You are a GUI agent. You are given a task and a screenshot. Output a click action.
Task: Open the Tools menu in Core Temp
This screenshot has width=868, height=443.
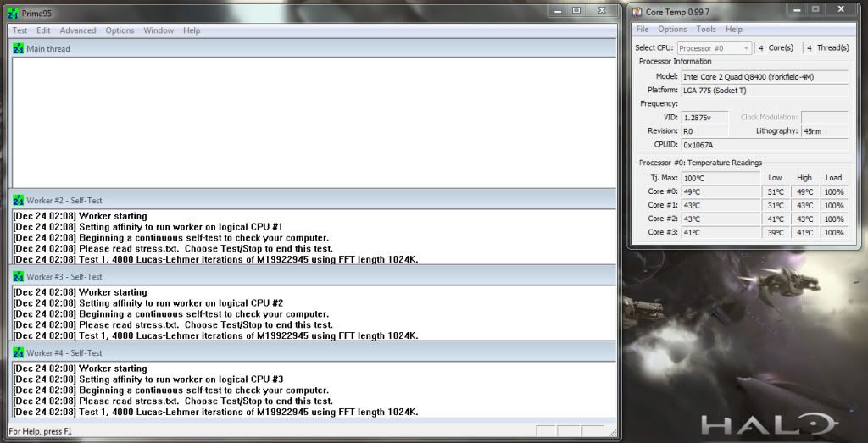[706, 30]
